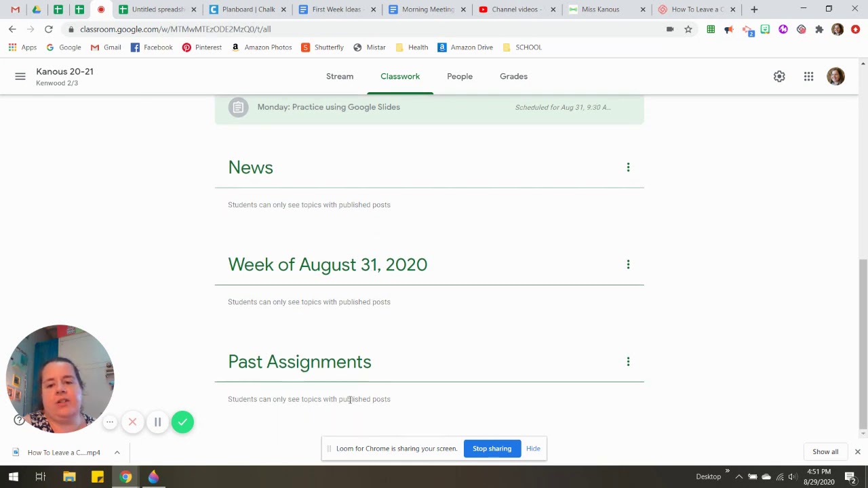Open the Google apps grid
Image resolution: width=868 pixels, height=488 pixels.
(x=808, y=77)
